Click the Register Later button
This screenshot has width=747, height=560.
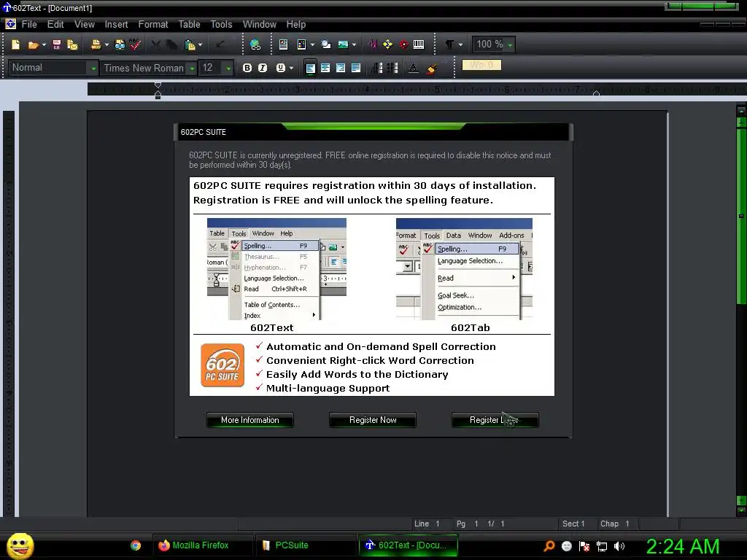(x=495, y=420)
